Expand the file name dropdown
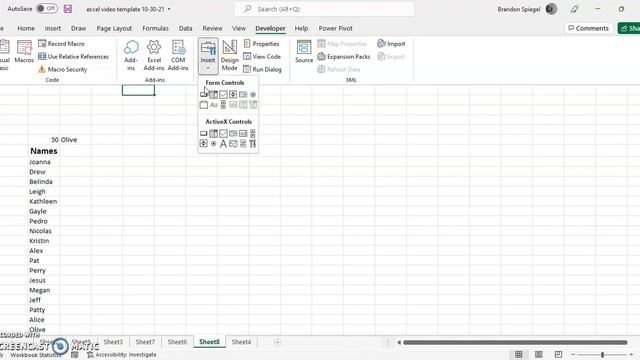 (x=169, y=9)
